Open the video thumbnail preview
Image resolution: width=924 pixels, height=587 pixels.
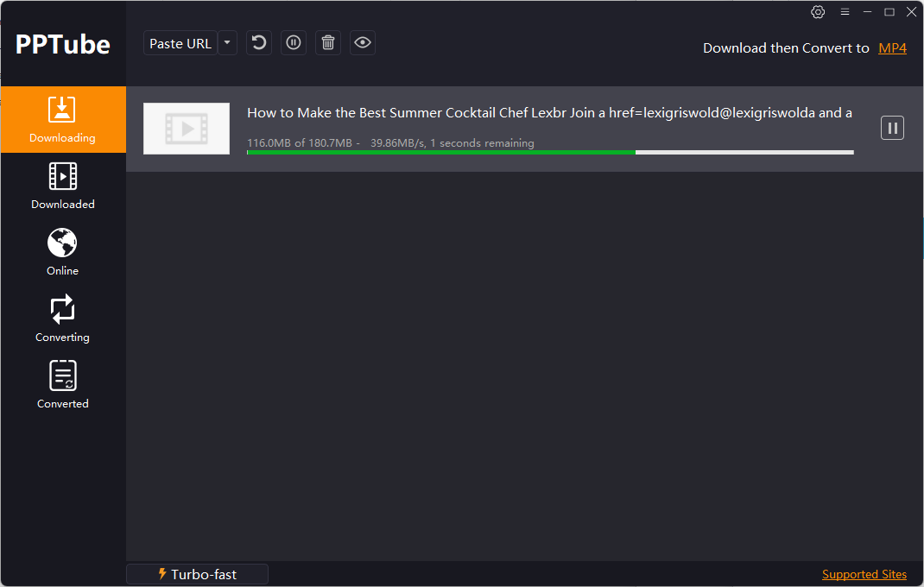coord(186,128)
